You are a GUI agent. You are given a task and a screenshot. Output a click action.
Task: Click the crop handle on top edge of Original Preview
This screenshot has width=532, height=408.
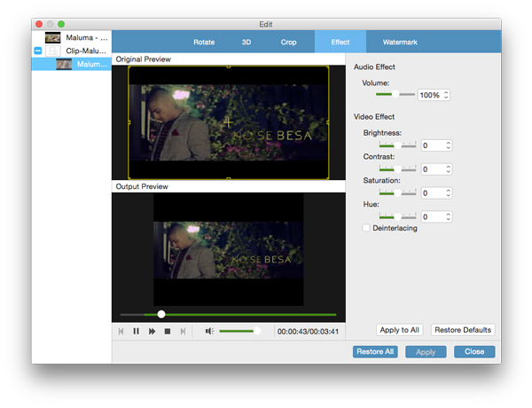[229, 67]
